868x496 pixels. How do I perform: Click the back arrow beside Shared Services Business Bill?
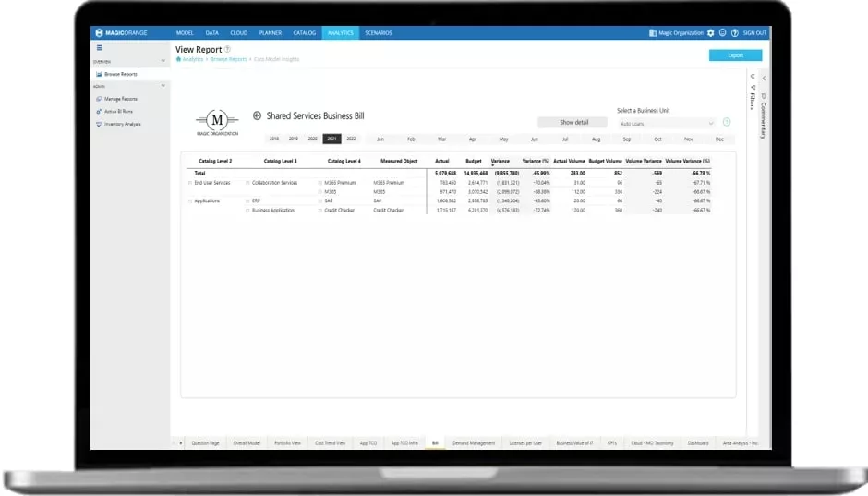pos(257,115)
